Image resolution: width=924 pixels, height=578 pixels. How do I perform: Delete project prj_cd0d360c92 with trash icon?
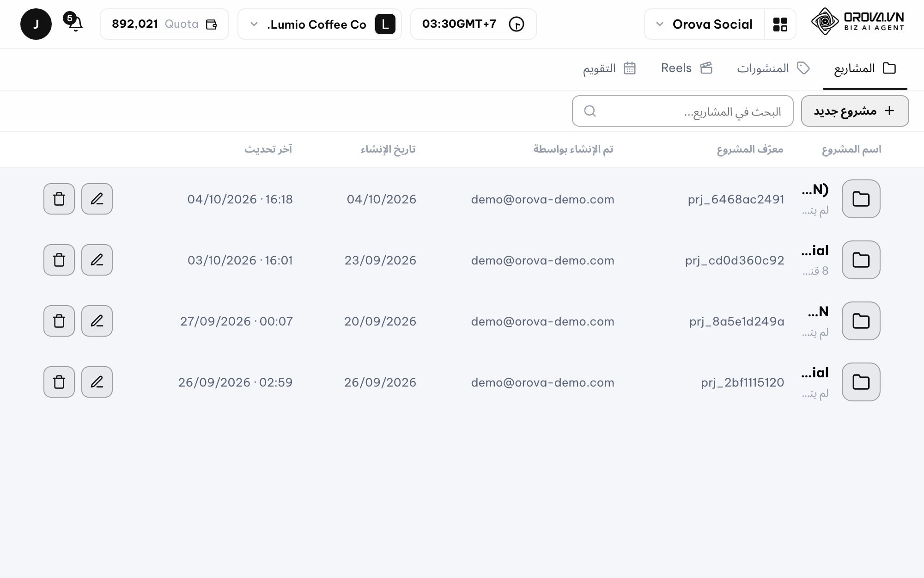coord(59,260)
